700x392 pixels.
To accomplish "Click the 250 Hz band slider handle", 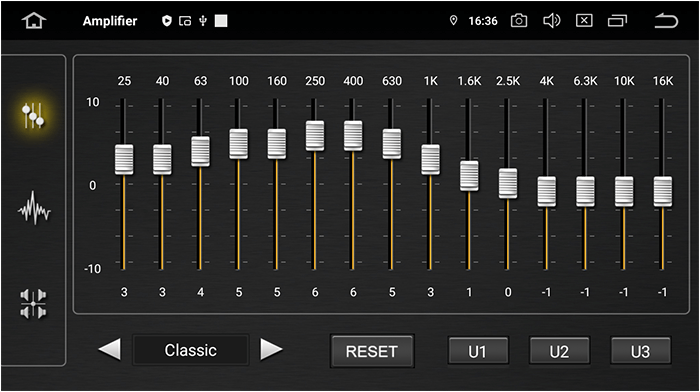I will [x=315, y=136].
